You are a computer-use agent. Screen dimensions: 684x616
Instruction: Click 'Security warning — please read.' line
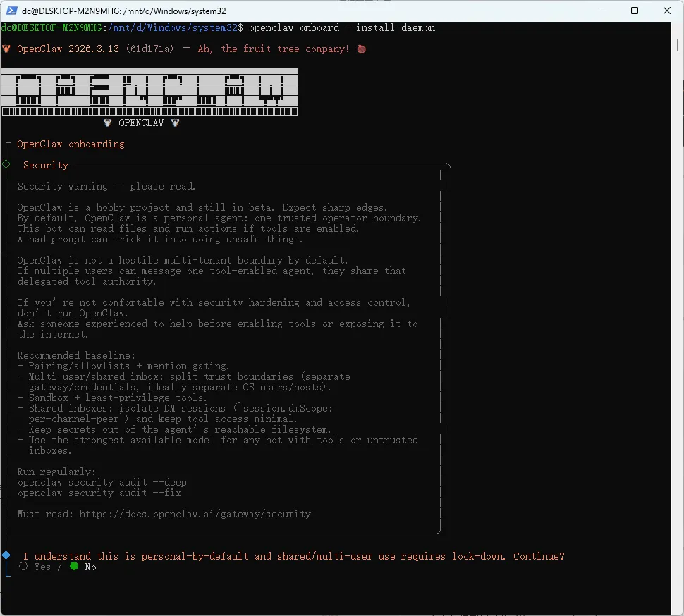(106, 186)
